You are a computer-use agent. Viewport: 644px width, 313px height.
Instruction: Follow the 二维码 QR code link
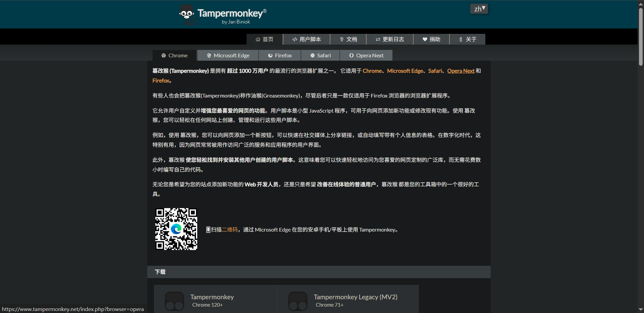point(230,230)
